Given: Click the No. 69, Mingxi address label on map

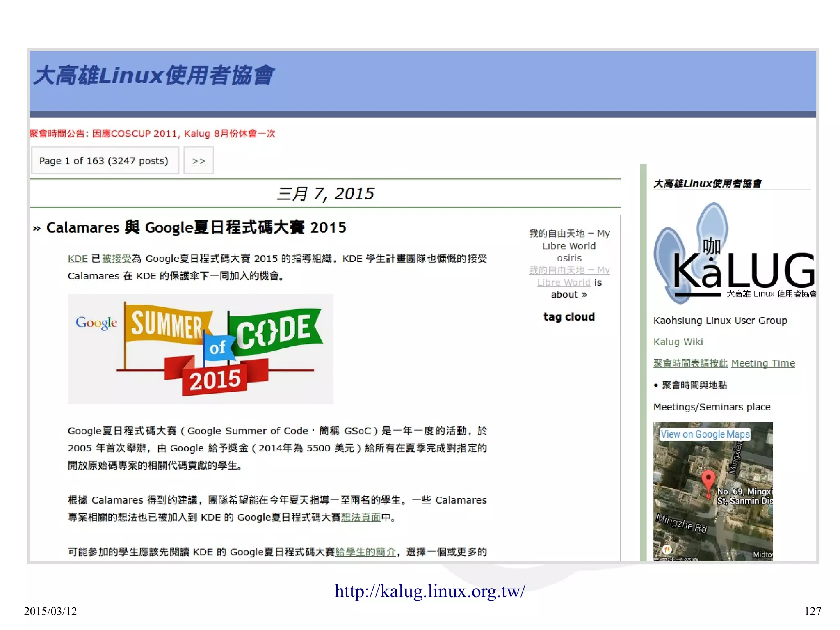Looking at the screenshot, I should click(x=745, y=496).
